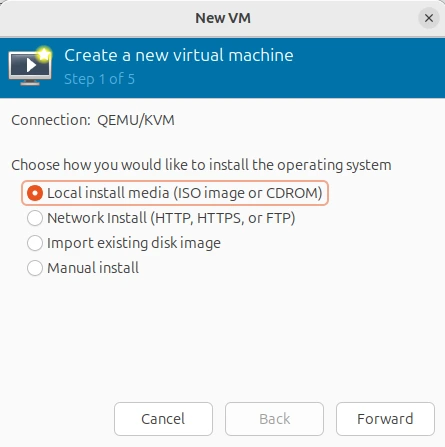Close the New VM dialog
445x447 pixels.
coord(429,18)
